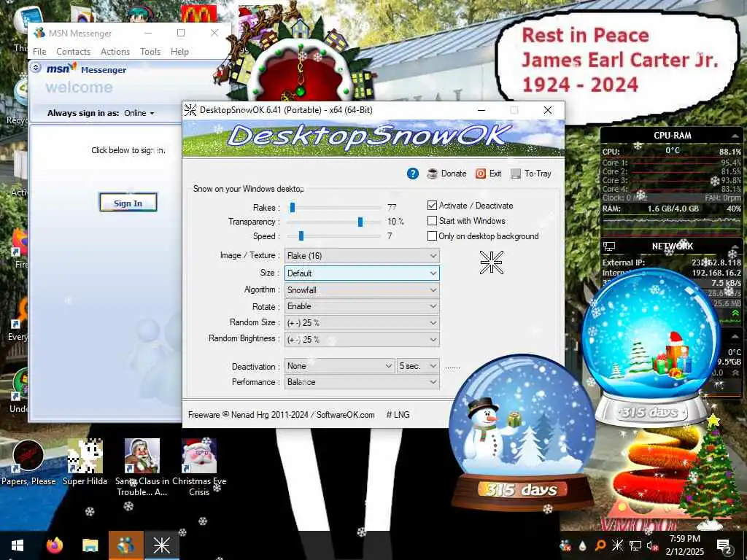
Task: Open the Random Size dropdown
Action: 362,322
